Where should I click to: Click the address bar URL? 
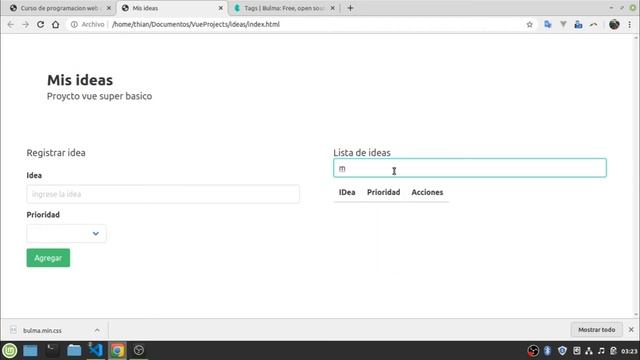196,24
